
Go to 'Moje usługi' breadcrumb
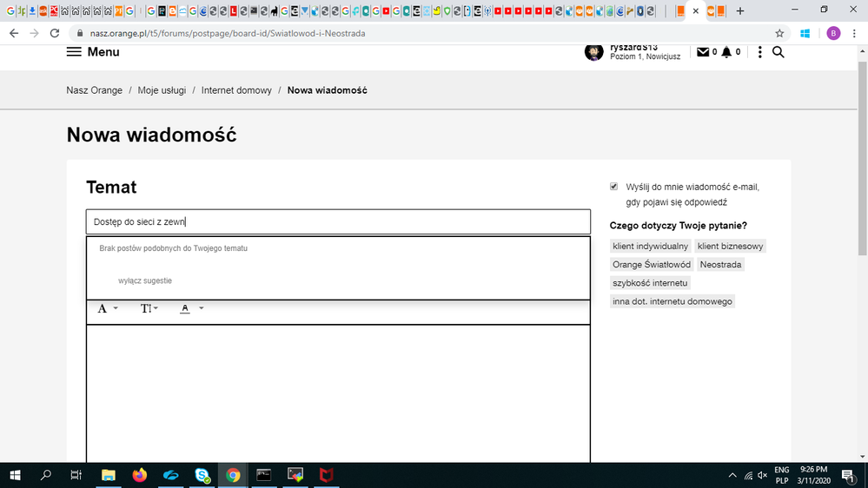pos(162,90)
